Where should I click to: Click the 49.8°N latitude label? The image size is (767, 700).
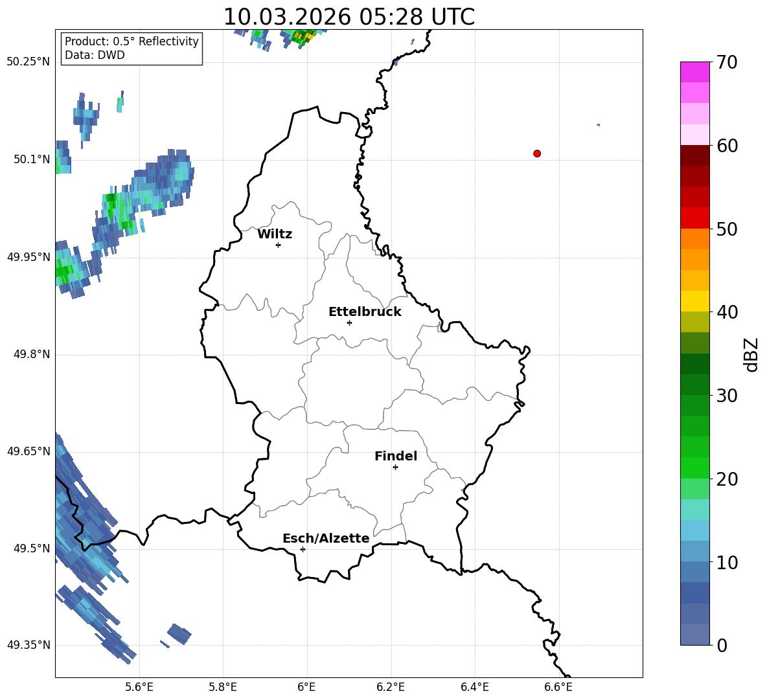coord(32,354)
